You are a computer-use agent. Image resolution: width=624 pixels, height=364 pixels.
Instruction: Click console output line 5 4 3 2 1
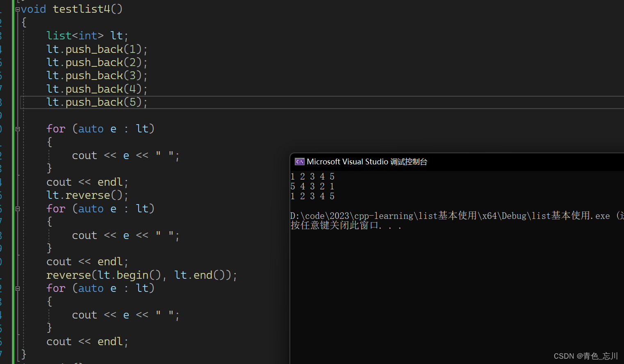tap(312, 186)
